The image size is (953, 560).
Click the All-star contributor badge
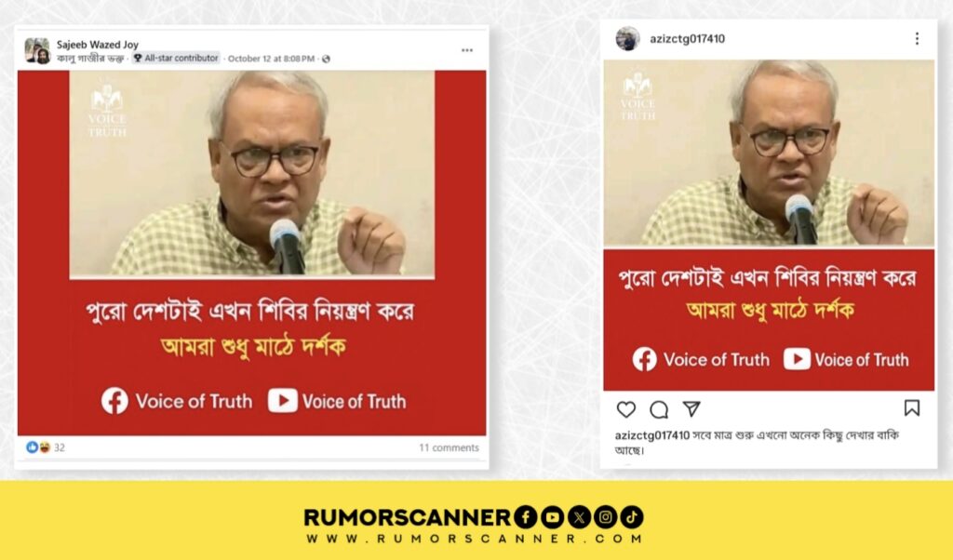(176, 59)
